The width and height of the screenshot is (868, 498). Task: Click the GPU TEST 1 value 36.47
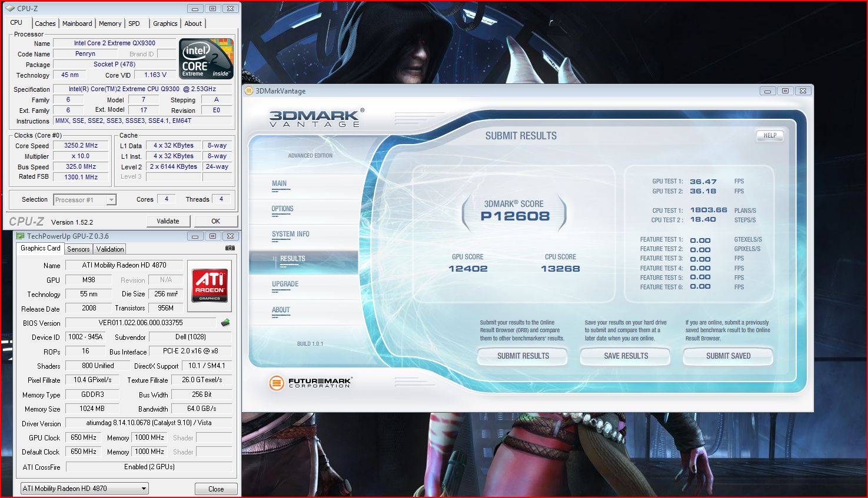tap(703, 182)
